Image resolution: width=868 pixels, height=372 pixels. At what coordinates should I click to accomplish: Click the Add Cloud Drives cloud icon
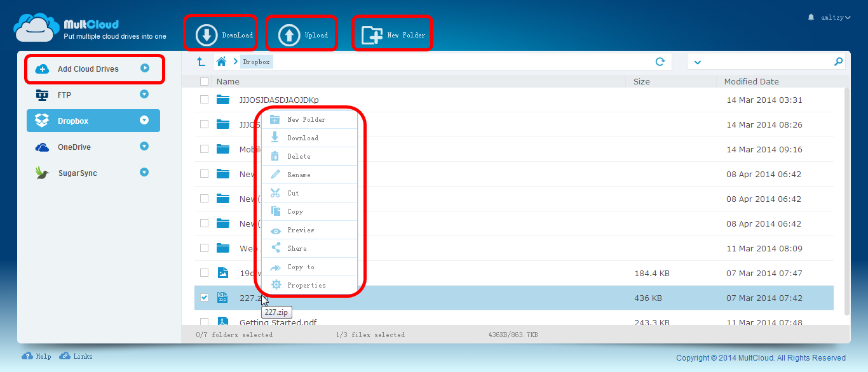(42, 69)
